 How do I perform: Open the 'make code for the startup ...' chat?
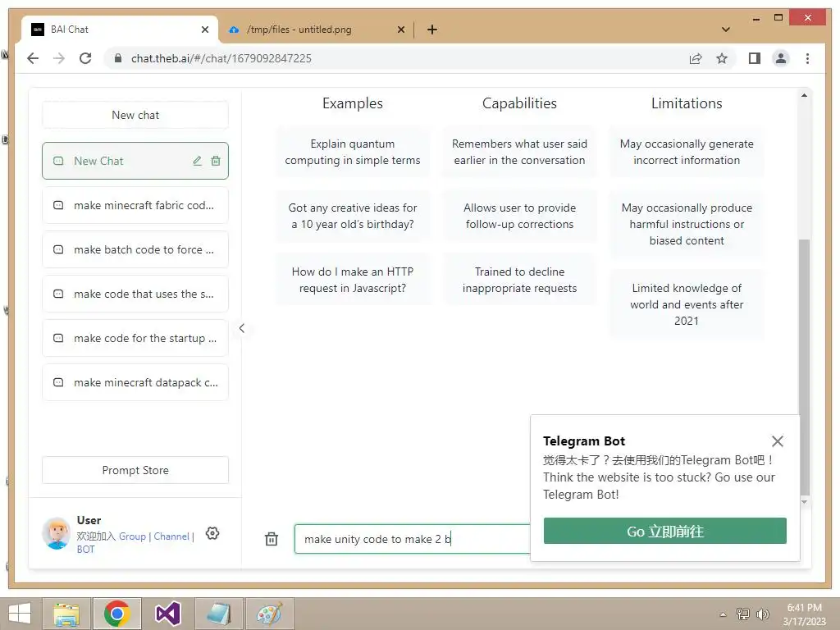pyautogui.click(x=135, y=338)
